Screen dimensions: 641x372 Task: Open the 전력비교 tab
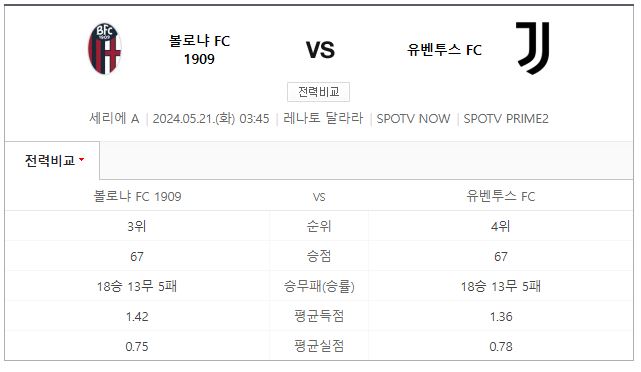[x=52, y=160]
